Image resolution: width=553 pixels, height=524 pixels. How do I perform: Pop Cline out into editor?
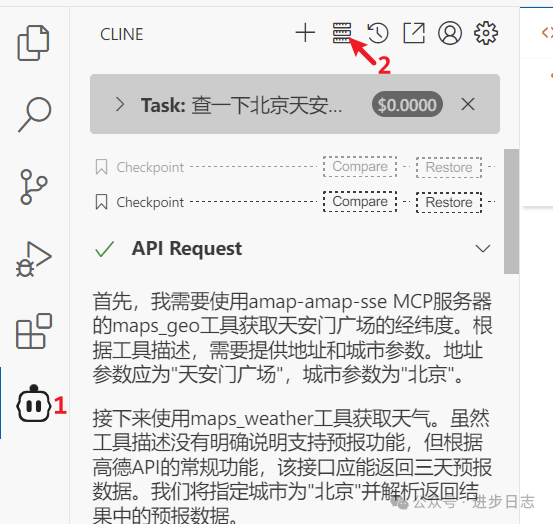[x=414, y=33]
